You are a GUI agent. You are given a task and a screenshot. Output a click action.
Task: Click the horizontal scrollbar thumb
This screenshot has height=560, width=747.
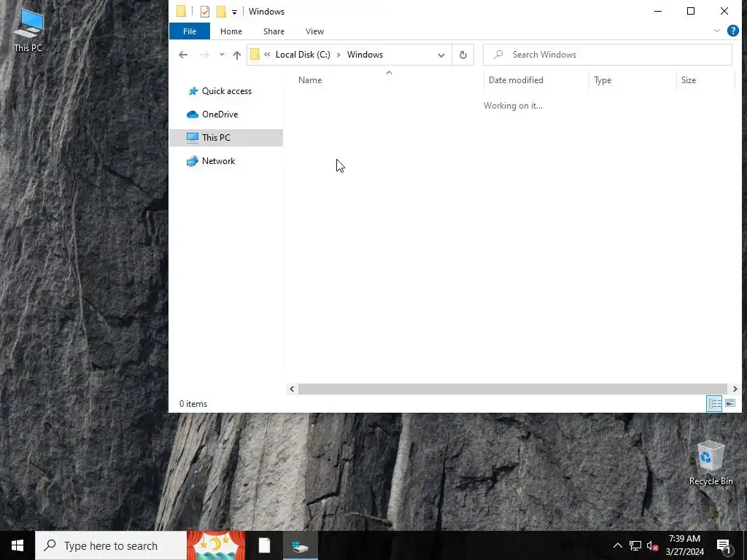click(x=513, y=389)
